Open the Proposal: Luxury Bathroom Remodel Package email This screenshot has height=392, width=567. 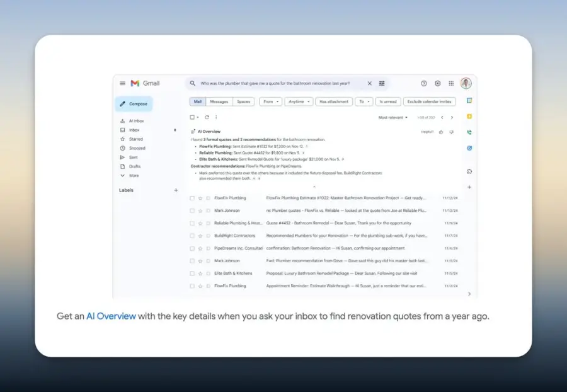(x=324, y=274)
